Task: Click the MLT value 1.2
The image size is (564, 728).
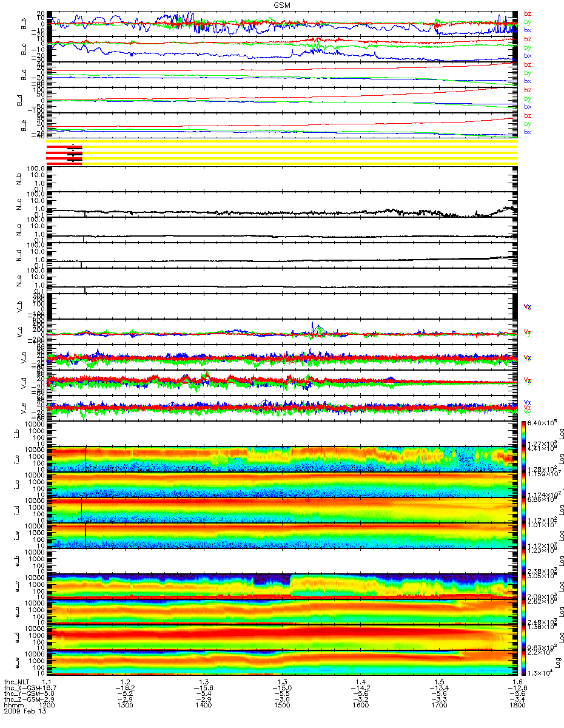Action: point(125,682)
